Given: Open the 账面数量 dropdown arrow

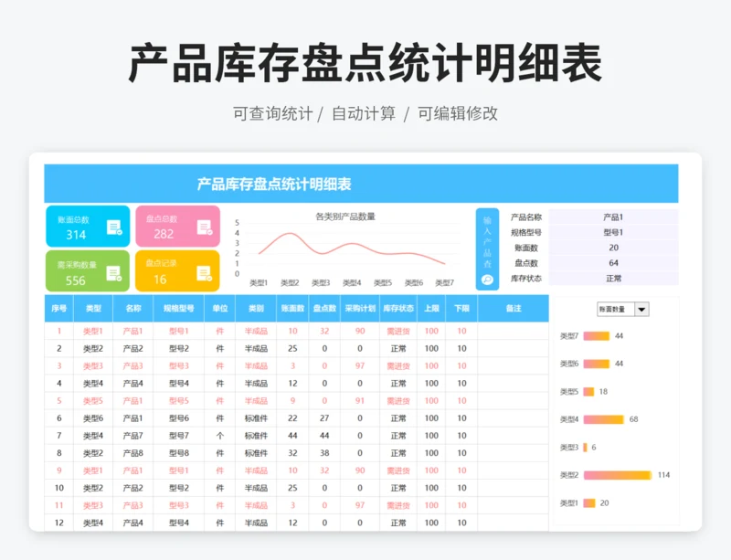Looking at the screenshot, I should [641, 310].
